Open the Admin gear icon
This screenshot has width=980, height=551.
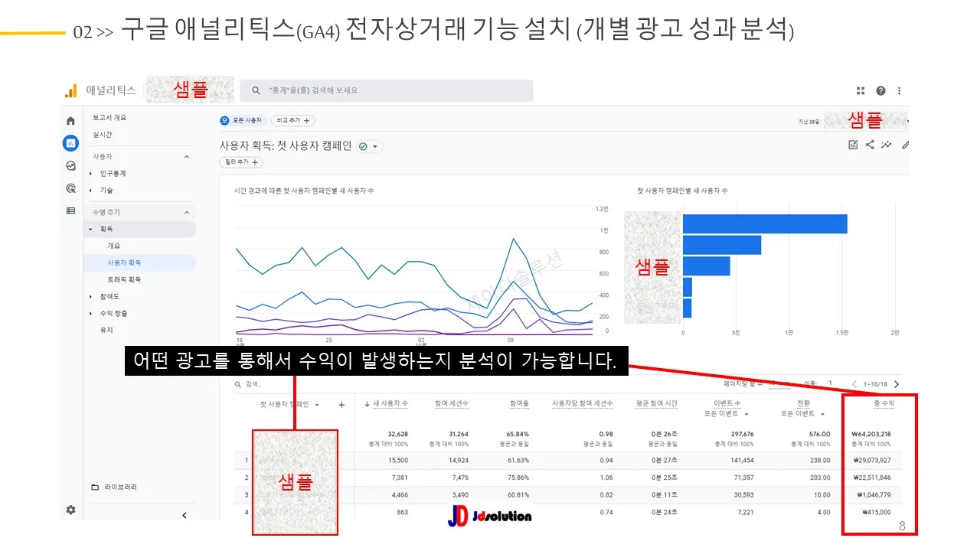[70, 510]
